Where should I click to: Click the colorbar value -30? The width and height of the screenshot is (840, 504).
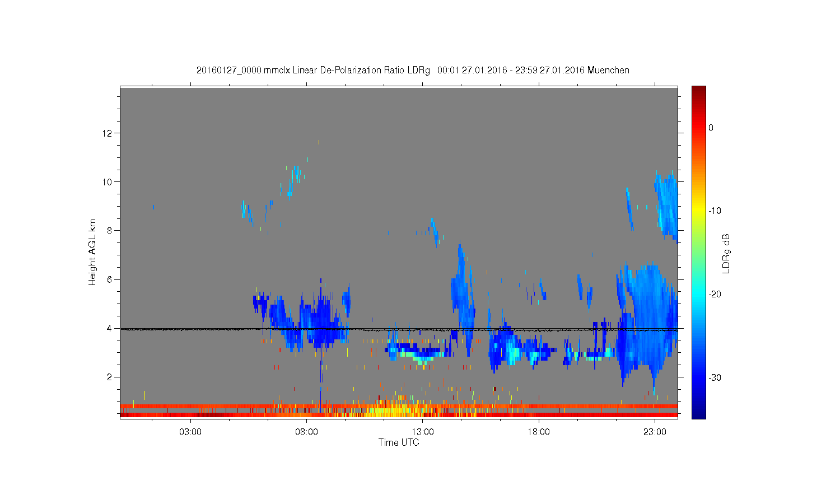715,378
